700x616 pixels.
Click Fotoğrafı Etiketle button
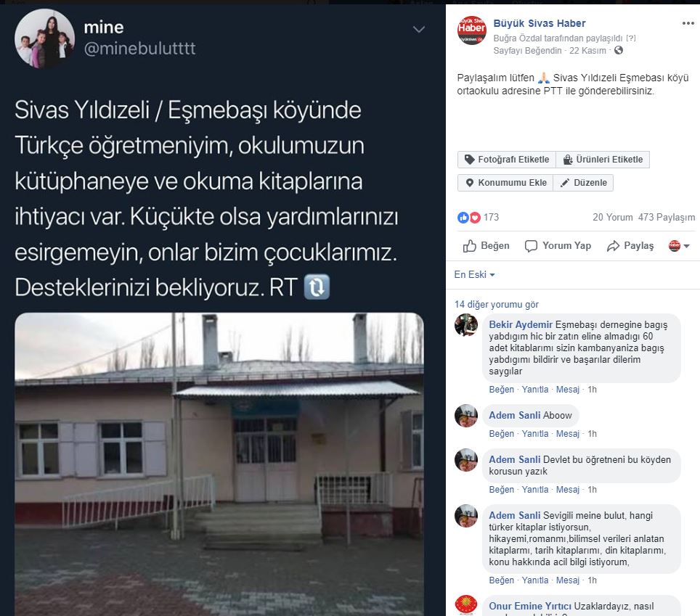[507, 160]
